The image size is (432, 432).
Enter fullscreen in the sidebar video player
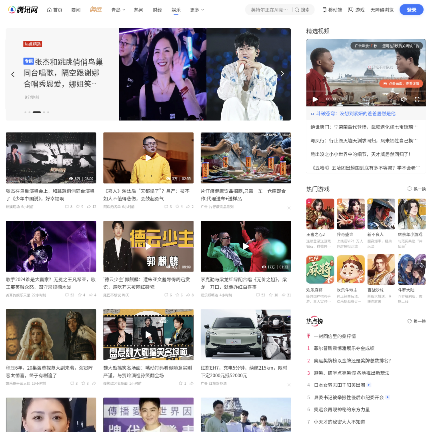pos(417,99)
